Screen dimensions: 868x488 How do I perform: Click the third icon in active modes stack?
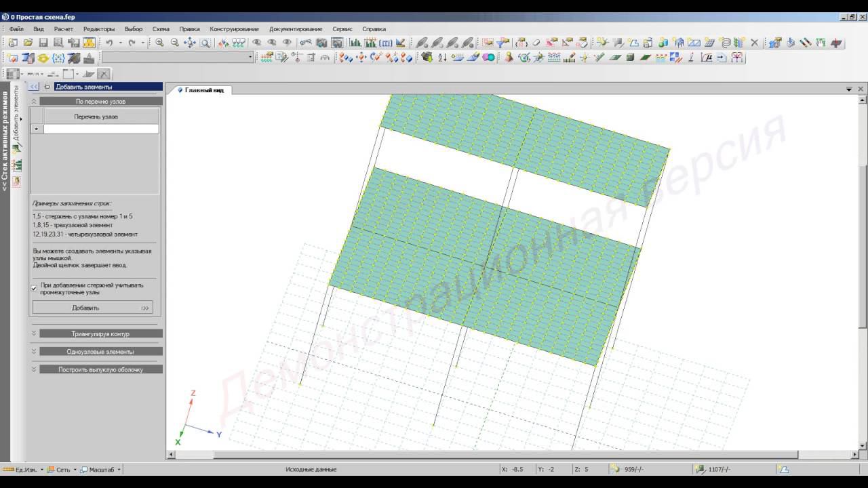point(18,181)
